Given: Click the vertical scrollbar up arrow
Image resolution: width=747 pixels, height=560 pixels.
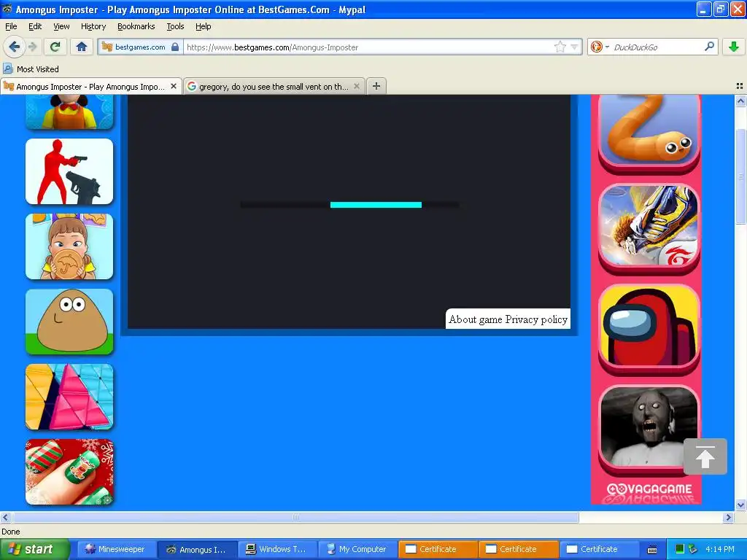Looking at the screenshot, I should pos(740,101).
